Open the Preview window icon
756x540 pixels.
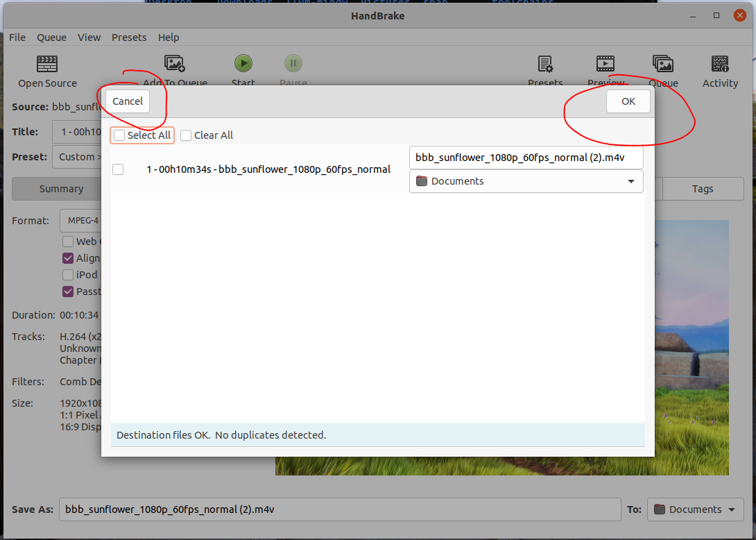(605, 64)
